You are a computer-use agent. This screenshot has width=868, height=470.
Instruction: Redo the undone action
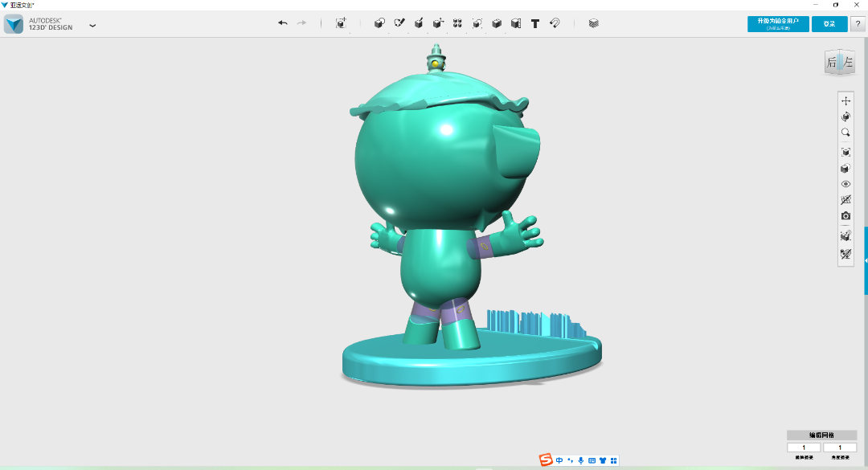301,23
